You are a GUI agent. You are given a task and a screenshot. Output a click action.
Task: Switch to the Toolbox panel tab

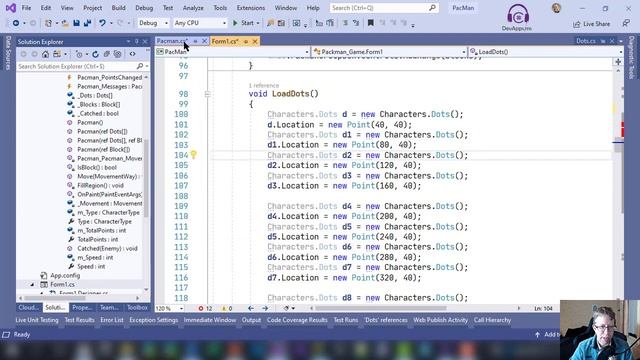point(137,307)
